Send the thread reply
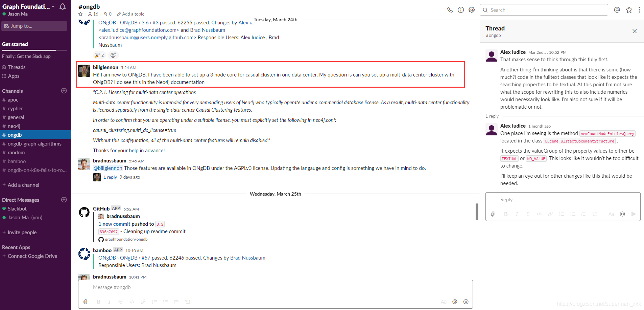 click(634, 214)
